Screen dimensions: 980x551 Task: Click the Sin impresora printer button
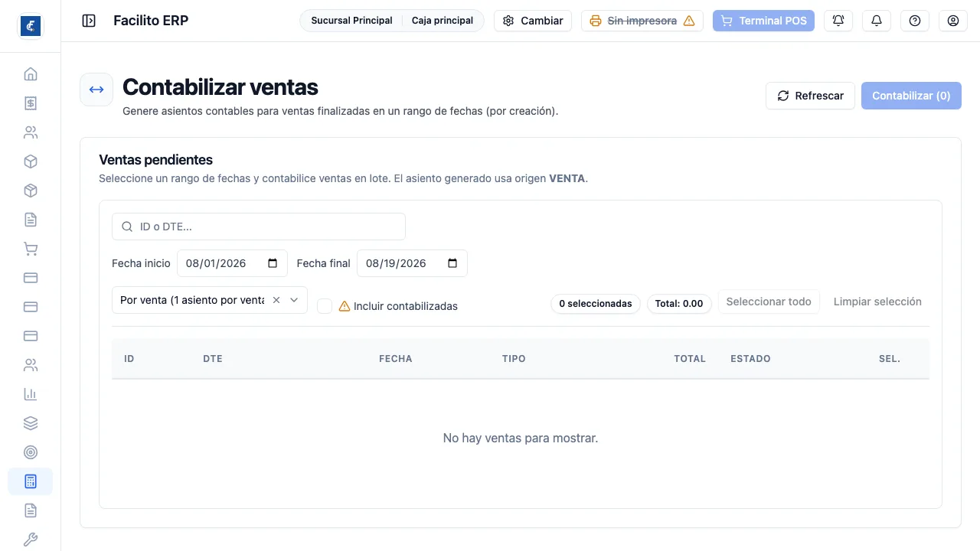642,21
